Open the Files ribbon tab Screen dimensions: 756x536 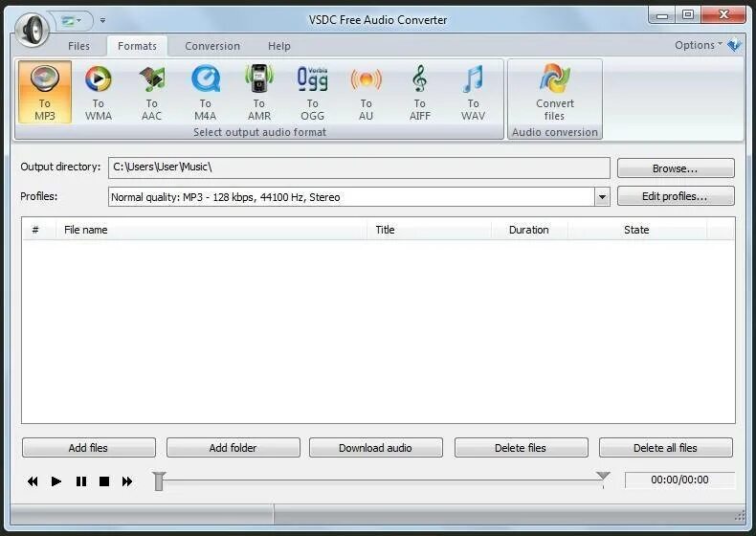click(x=78, y=46)
